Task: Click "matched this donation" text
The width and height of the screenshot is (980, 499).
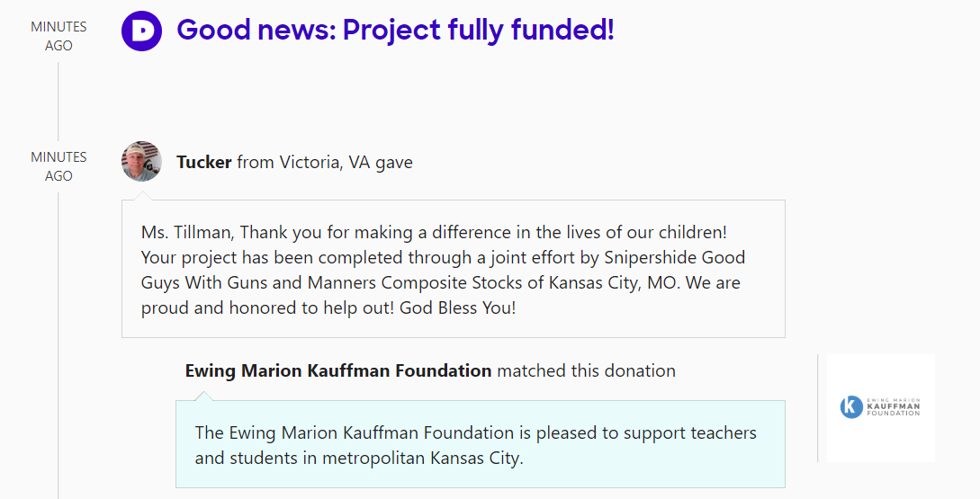Action: pos(586,370)
